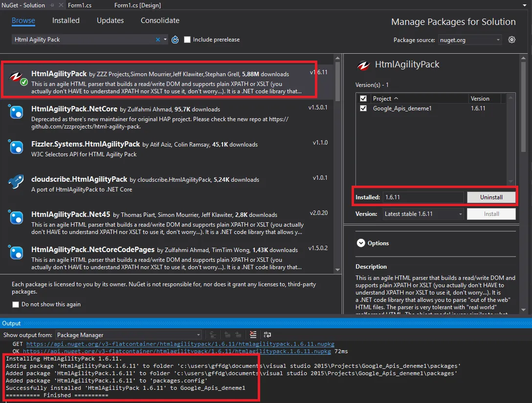The image size is (532, 403).
Task: Click the details pane vertical scrollbar thumb
Action: click(523, 107)
